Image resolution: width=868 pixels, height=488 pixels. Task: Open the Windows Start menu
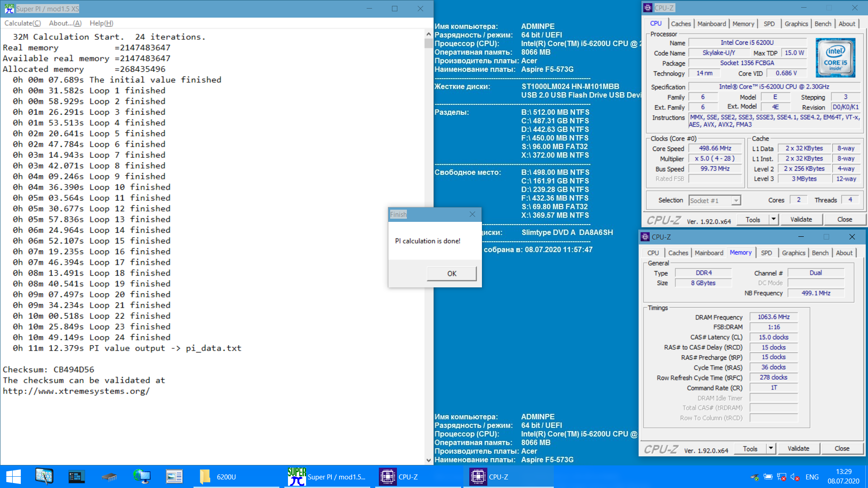coord(14,477)
